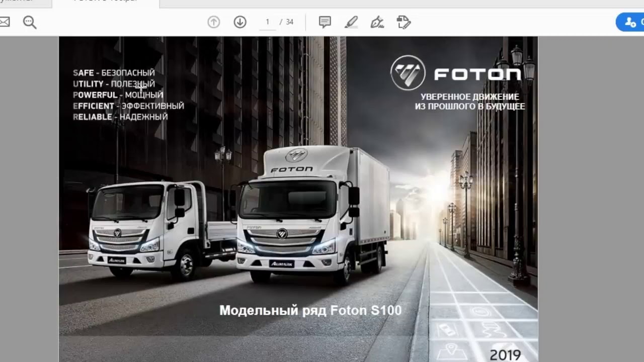
Task: Open the sign document pen tool
Action: [377, 22]
